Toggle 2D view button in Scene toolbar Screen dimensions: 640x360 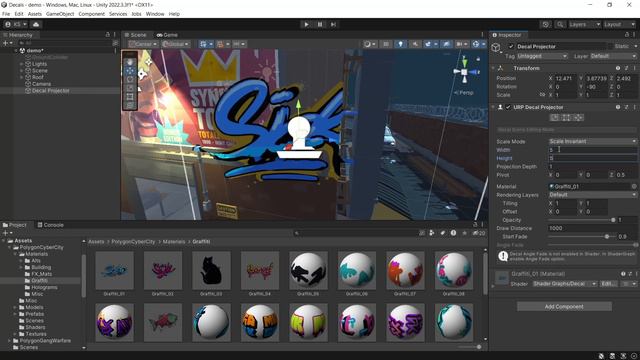point(386,44)
